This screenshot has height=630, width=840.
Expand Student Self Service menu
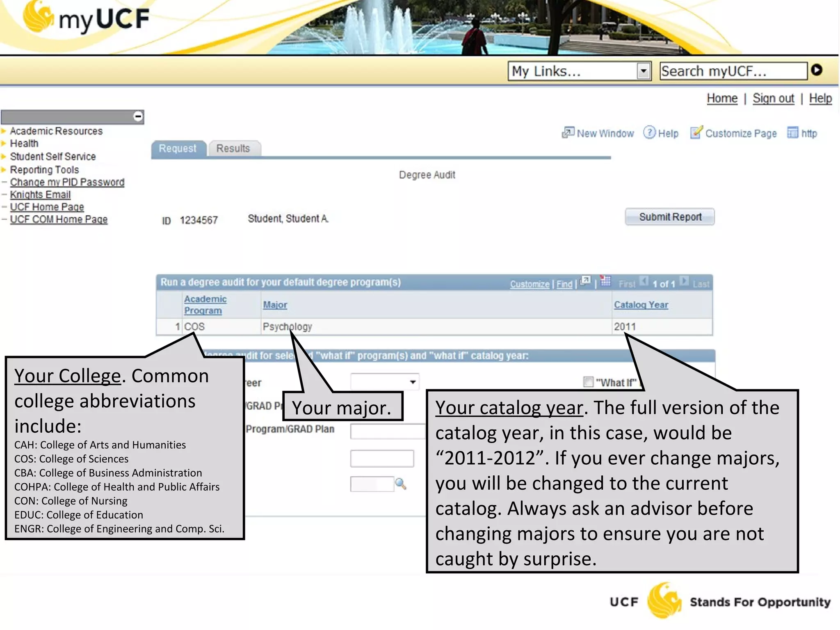[52, 157]
